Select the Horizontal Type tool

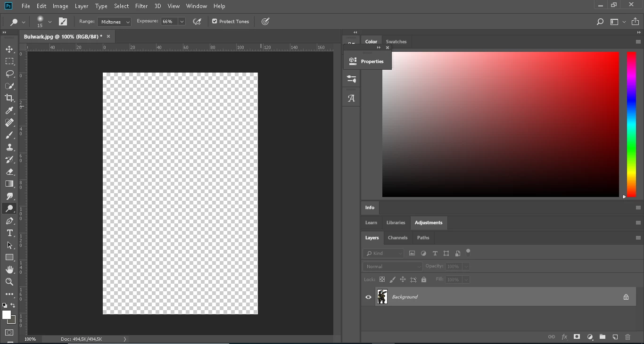pos(9,233)
